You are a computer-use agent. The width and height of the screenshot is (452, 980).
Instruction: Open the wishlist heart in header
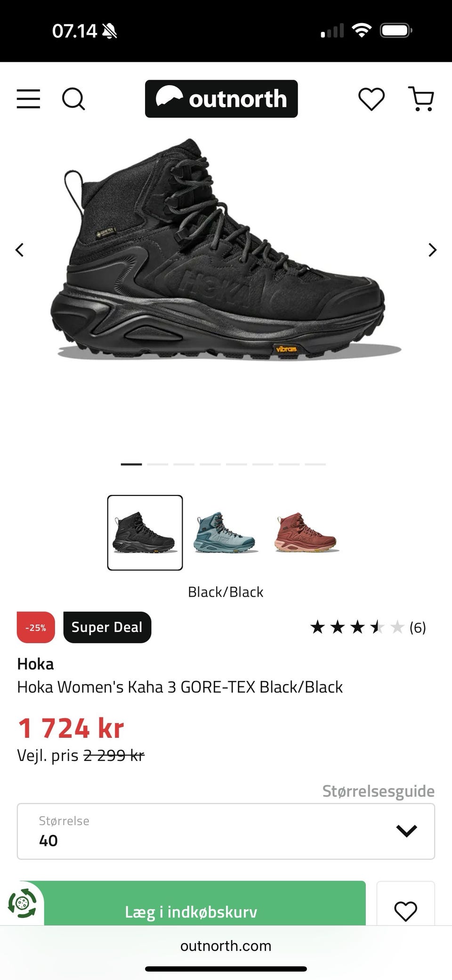371,99
